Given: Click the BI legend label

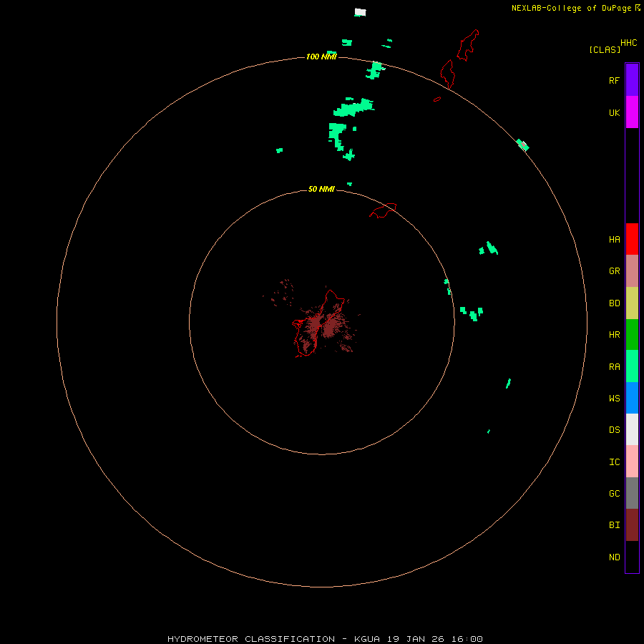Looking at the screenshot, I should [x=614, y=525].
